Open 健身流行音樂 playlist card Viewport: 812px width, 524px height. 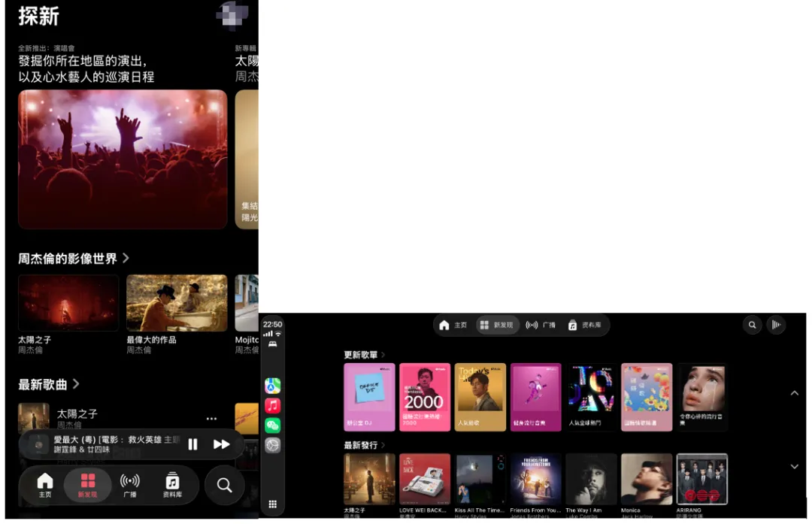(x=535, y=397)
